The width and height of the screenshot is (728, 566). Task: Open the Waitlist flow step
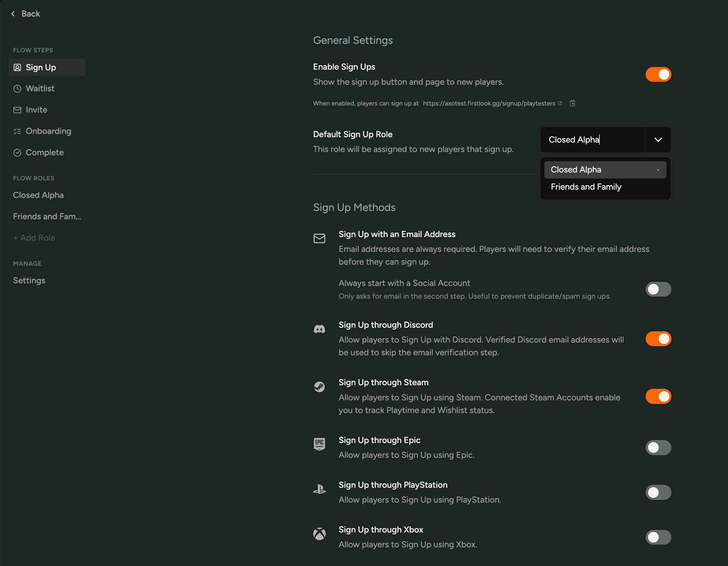(40, 88)
